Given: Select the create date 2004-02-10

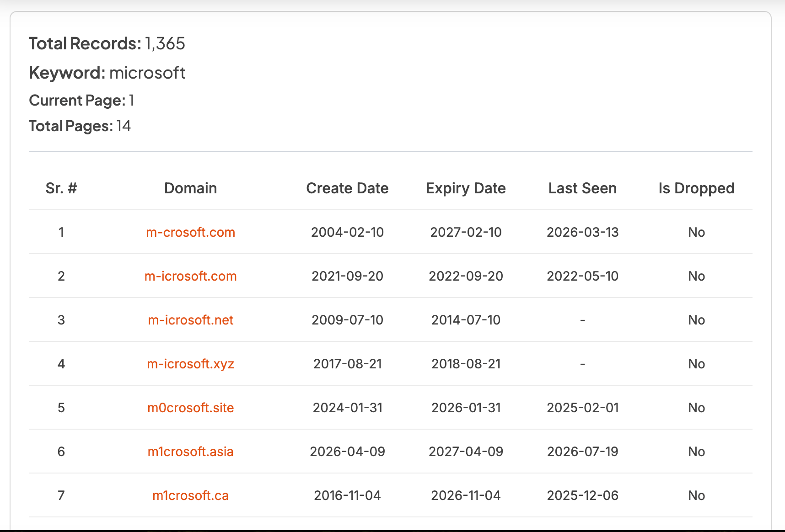Looking at the screenshot, I should click(347, 232).
